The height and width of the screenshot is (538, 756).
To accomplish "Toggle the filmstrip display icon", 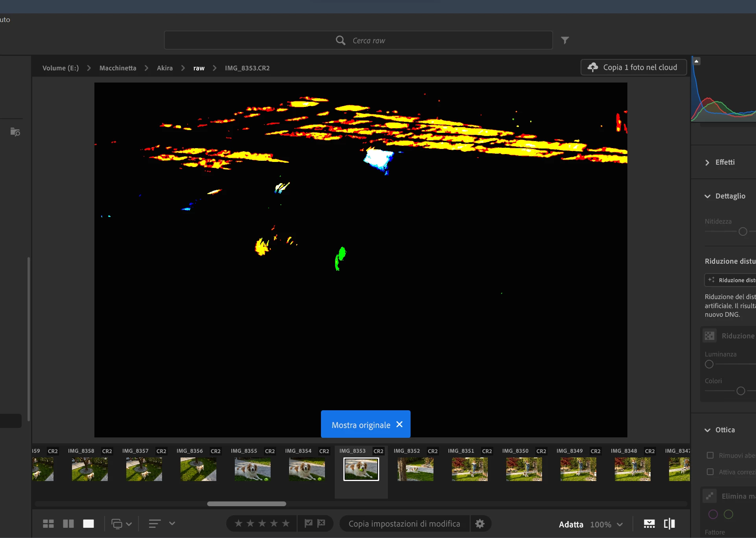I will click(x=649, y=524).
